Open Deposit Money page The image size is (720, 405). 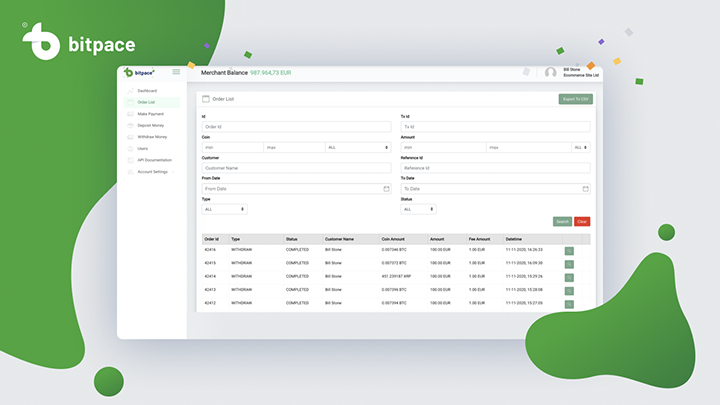click(x=151, y=125)
